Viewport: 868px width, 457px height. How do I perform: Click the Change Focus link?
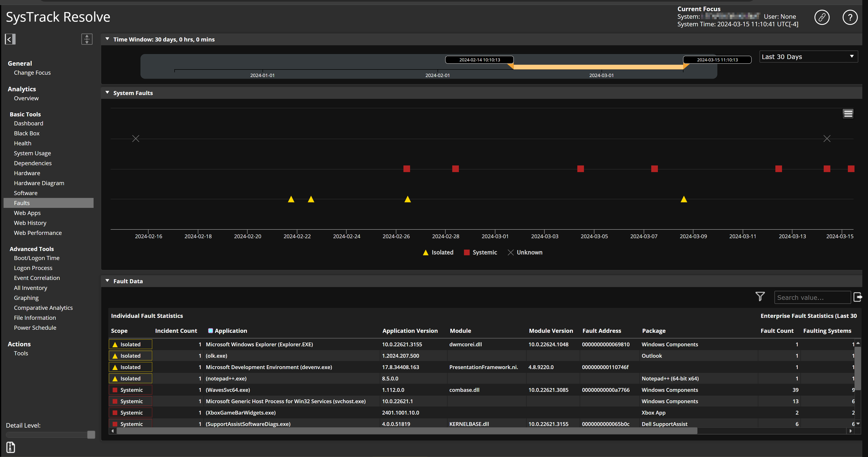click(32, 72)
